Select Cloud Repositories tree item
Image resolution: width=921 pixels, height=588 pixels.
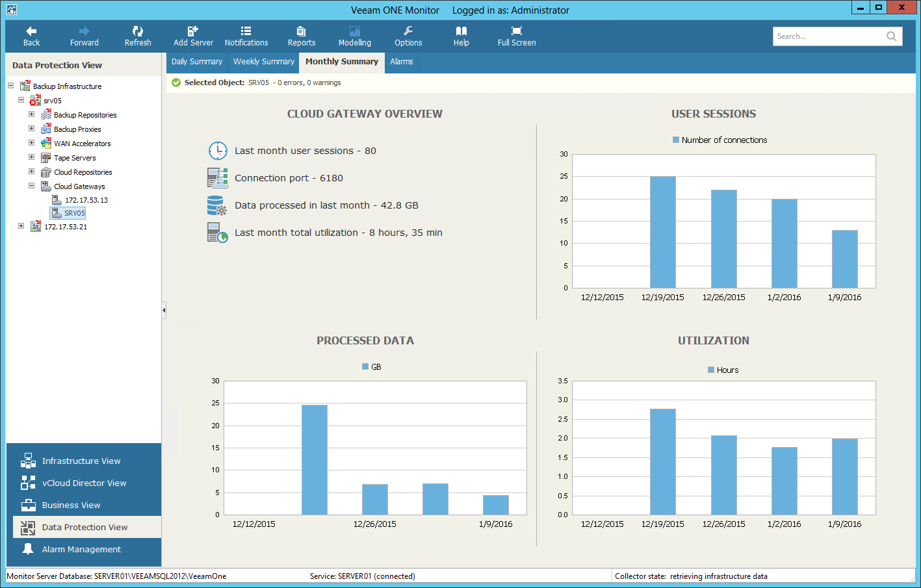click(x=83, y=172)
